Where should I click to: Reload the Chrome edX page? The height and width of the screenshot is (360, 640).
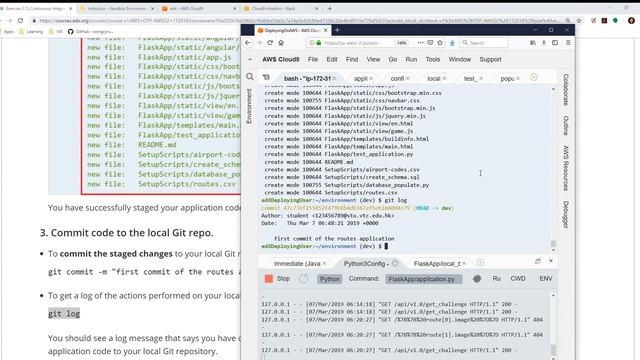[20, 20]
